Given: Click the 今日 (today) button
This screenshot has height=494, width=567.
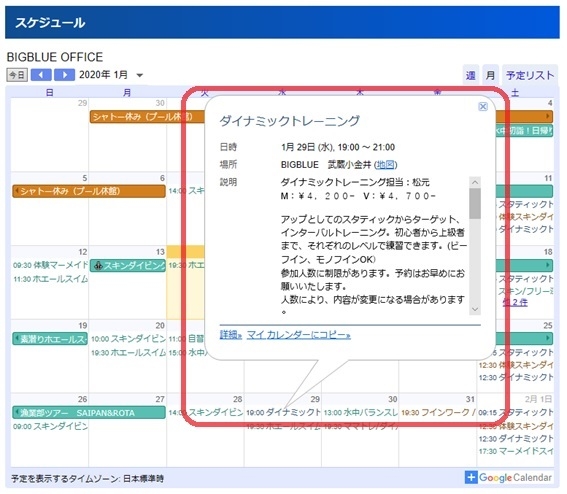Looking at the screenshot, I should (x=17, y=75).
